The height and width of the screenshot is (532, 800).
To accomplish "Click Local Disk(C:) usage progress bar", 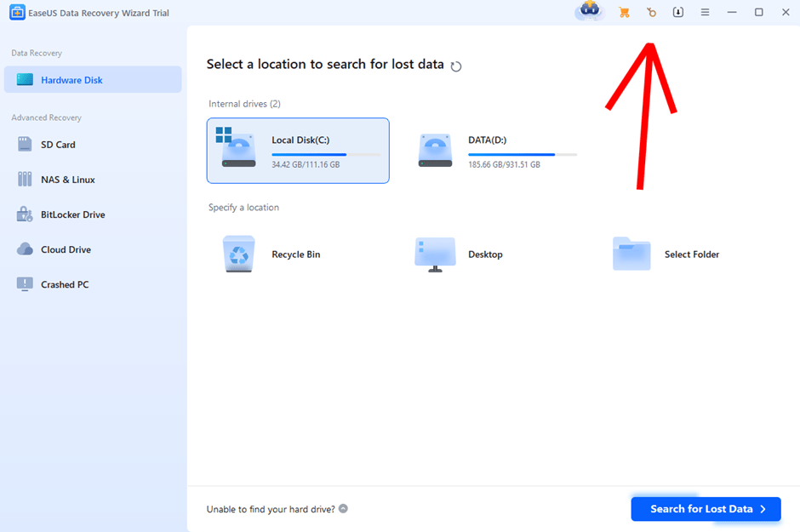I will pyautogui.click(x=326, y=154).
